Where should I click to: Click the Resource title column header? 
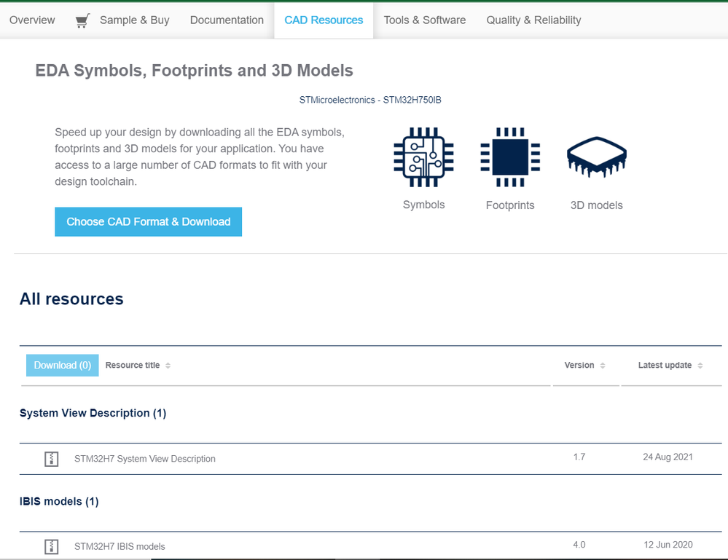(133, 365)
